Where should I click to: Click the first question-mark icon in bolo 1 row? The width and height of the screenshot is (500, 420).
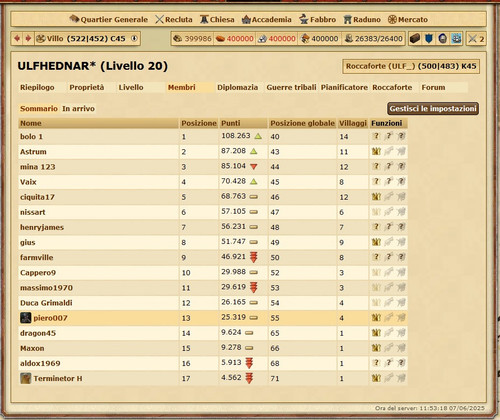pyautogui.click(x=376, y=136)
